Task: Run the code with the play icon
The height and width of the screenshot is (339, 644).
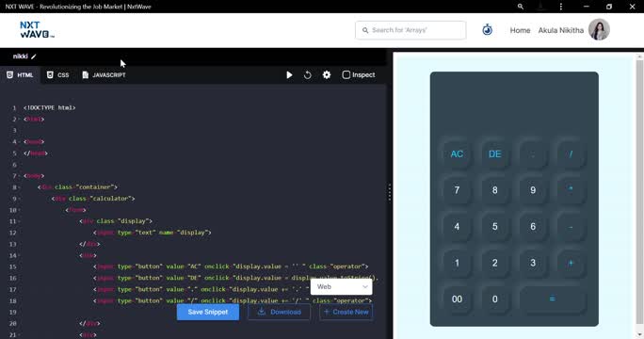Action: [x=289, y=74]
